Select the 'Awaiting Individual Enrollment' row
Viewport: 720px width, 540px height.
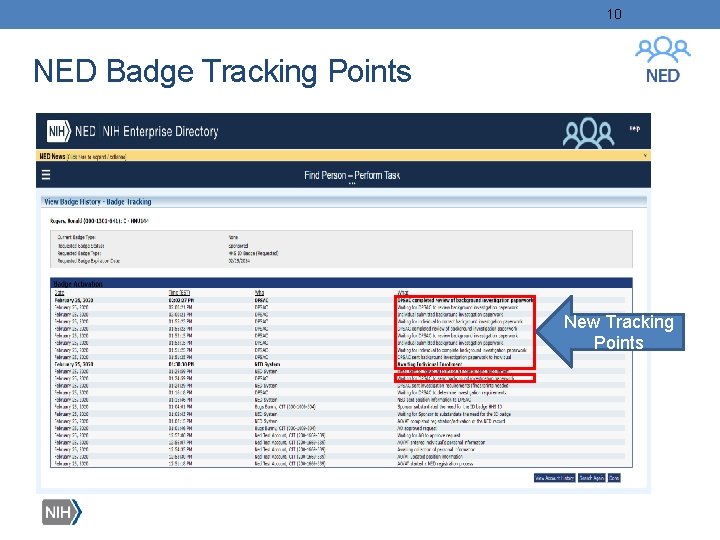pyautogui.click(x=341, y=364)
